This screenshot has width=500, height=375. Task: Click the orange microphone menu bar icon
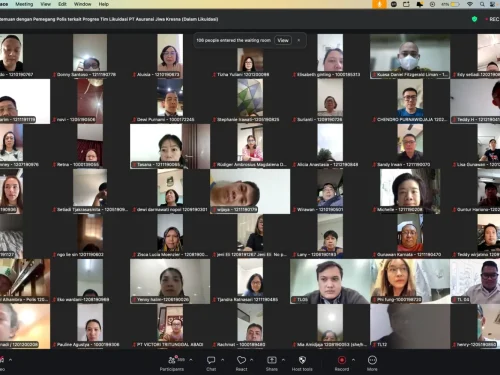[379, 4]
